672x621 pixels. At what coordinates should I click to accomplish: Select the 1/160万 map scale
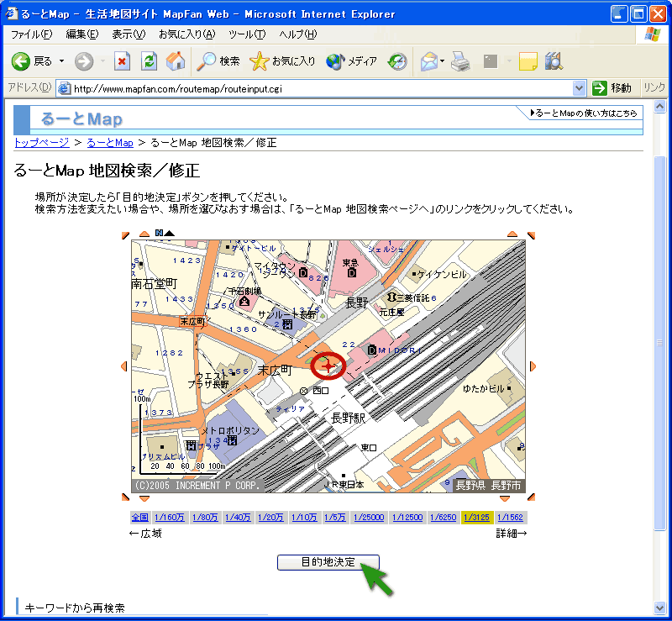click(x=170, y=517)
